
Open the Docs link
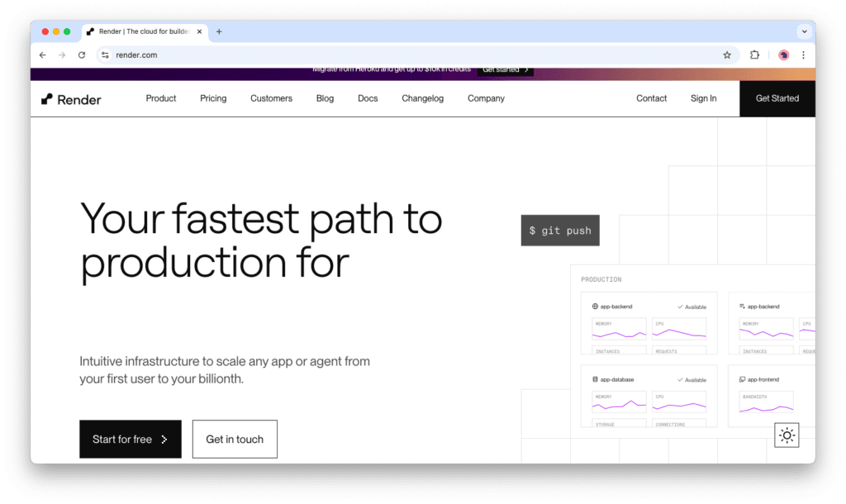(368, 98)
